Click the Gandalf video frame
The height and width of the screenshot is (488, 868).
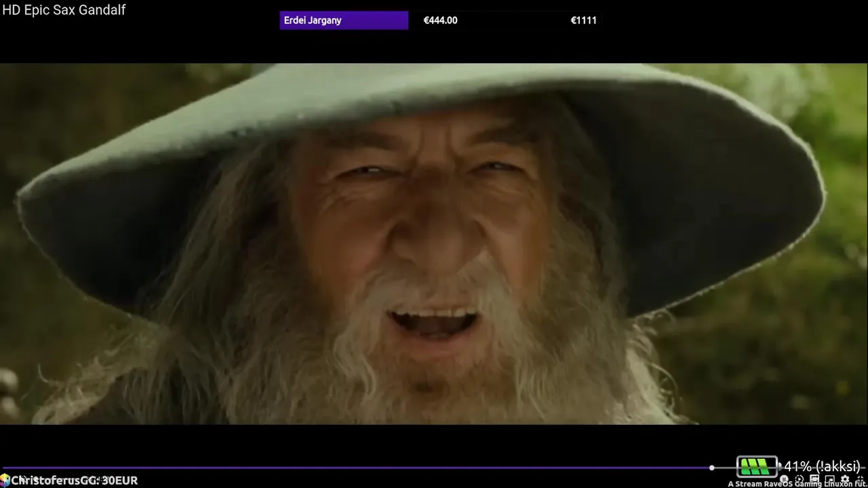[434, 244]
